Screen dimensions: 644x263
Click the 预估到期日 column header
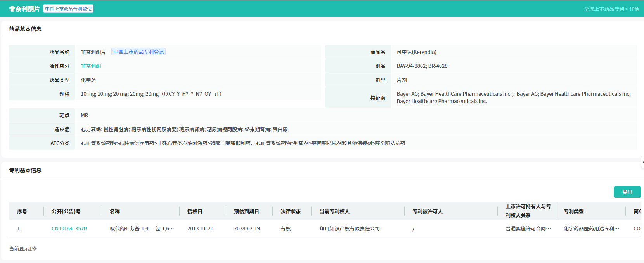pyautogui.click(x=246, y=211)
